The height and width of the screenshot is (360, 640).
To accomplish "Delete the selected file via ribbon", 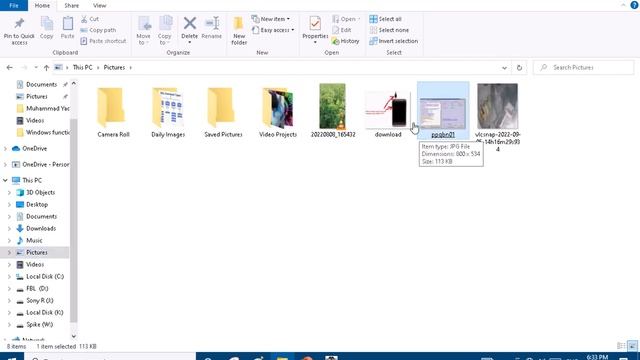I will [x=189, y=30].
